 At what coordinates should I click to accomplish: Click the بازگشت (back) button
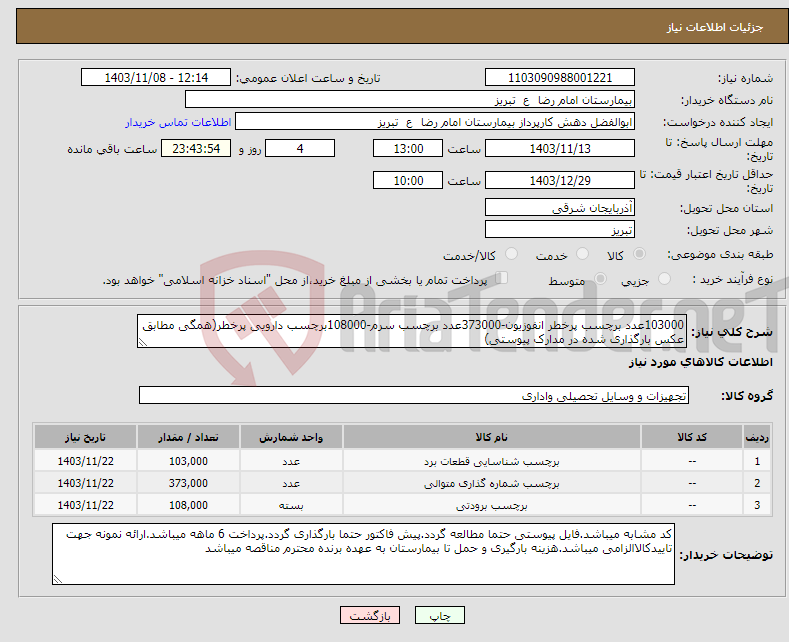coord(370,615)
